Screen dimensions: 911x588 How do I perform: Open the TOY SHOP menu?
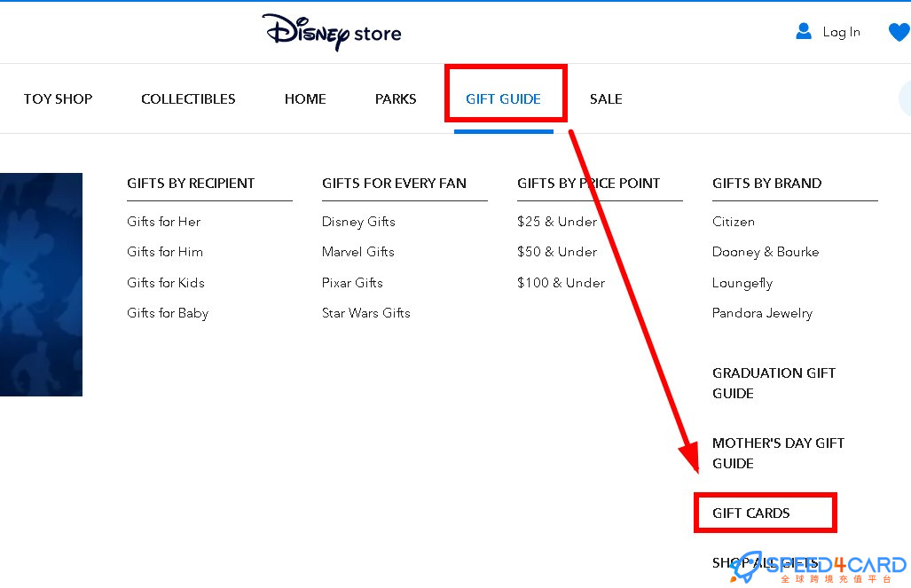[x=58, y=98]
